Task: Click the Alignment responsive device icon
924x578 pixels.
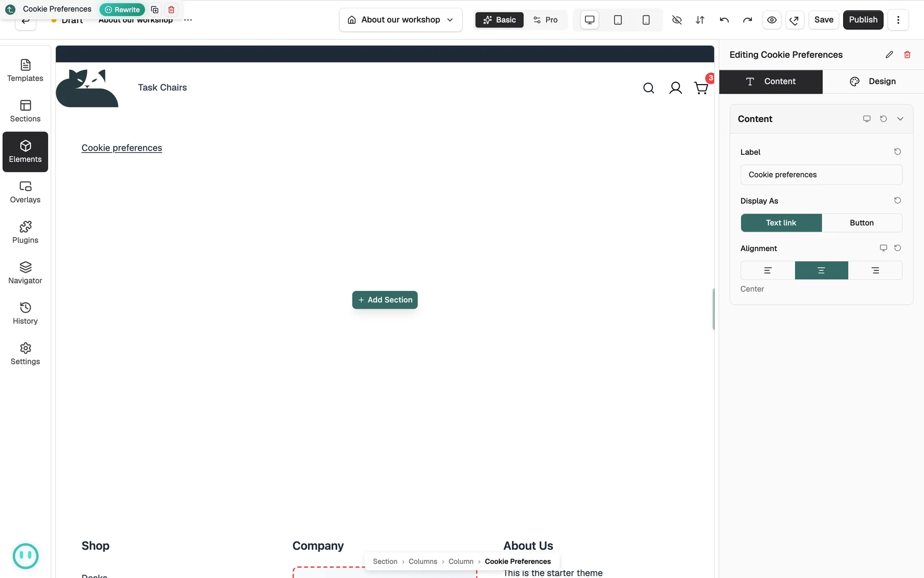Action: 883,248
